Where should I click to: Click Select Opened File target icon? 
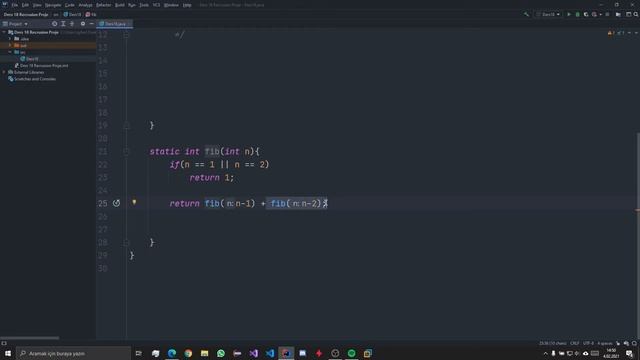click(x=54, y=24)
